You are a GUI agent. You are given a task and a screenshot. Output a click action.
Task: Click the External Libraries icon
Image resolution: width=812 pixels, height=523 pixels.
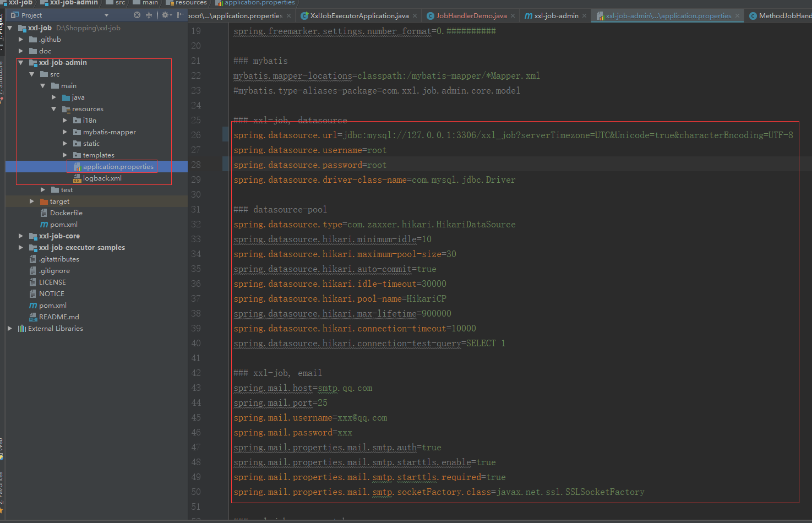coord(22,328)
